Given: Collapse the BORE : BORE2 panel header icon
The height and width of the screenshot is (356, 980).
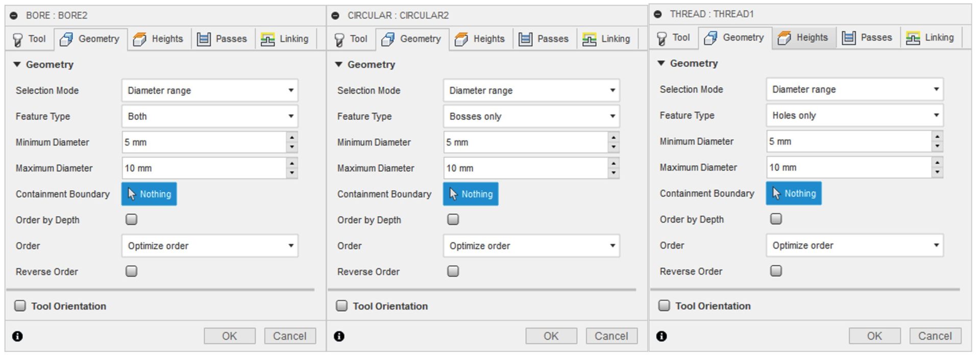Looking at the screenshot, I should coord(14,16).
